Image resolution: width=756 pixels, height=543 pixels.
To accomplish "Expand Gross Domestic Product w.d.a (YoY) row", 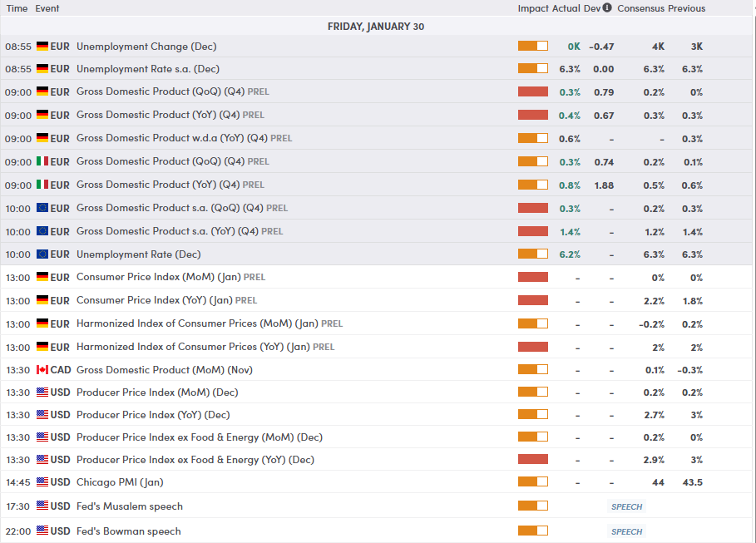I will 376,138.
